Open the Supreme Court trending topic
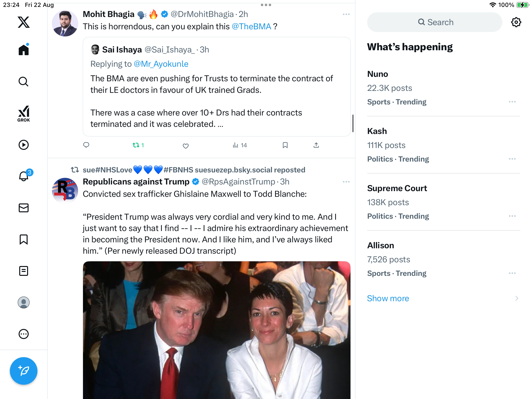Screen dimensions: 532x399 click(397, 188)
